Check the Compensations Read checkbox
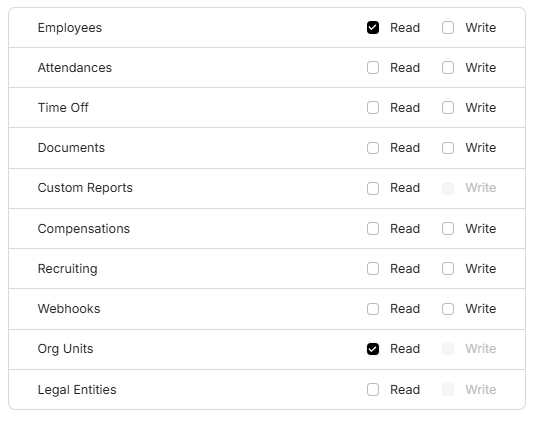Screen dimensions: 540x427 tap(373, 229)
